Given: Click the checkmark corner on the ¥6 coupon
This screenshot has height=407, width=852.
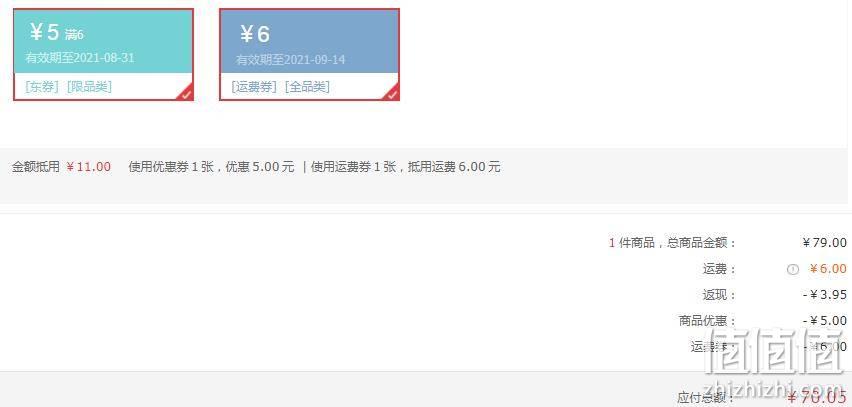Looking at the screenshot, I should (392, 93).
